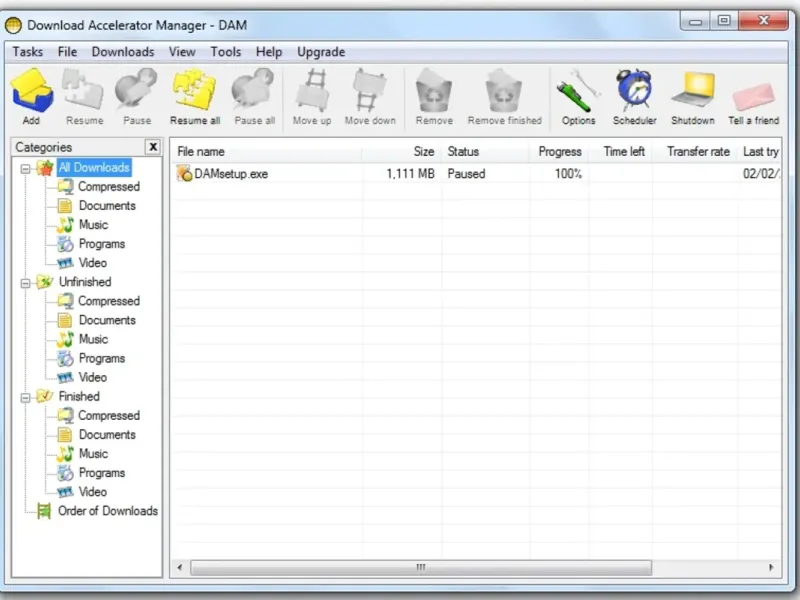Open the Downloads menu

click(x=122, y=52)
